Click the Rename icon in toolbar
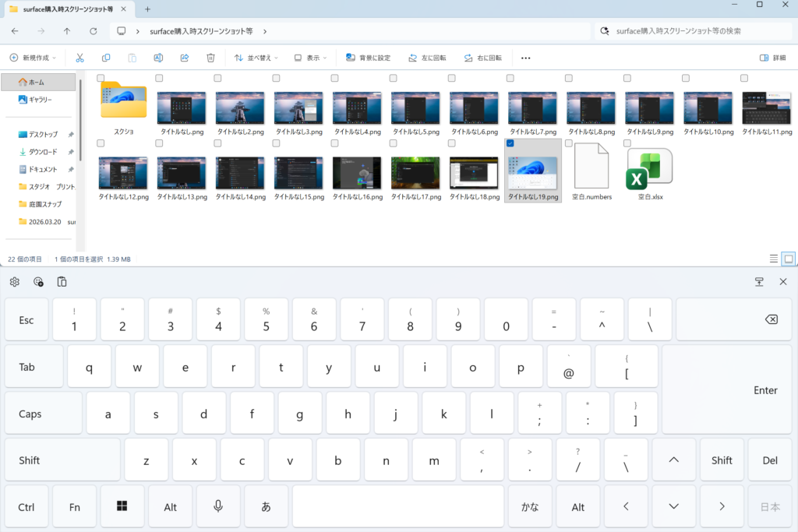Screen dimensions: 798x532 (158, 58)
